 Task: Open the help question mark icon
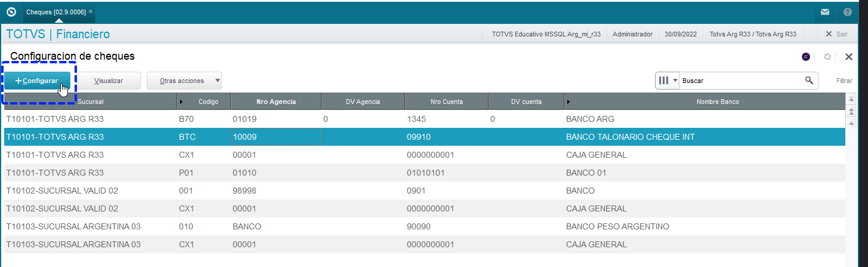coord(847,12)
